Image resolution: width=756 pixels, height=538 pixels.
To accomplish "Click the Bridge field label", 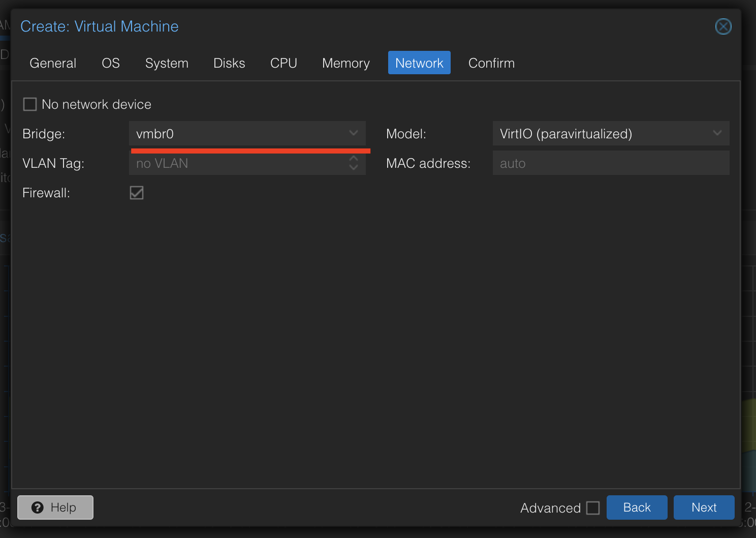I will 44,134.
